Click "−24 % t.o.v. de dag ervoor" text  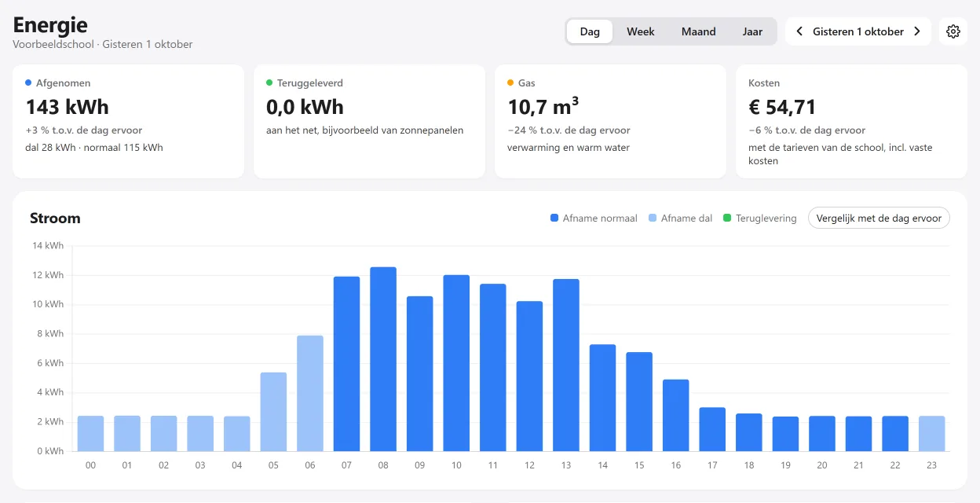(569, 130)
